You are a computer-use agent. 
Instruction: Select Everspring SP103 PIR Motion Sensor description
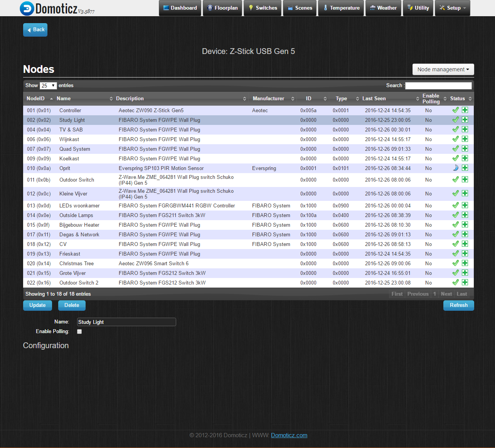(x=161, y=168)
